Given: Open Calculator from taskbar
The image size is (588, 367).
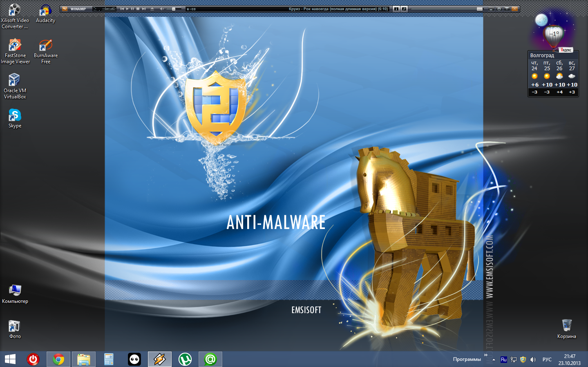Looking at the screenshot, I should 109,359.
